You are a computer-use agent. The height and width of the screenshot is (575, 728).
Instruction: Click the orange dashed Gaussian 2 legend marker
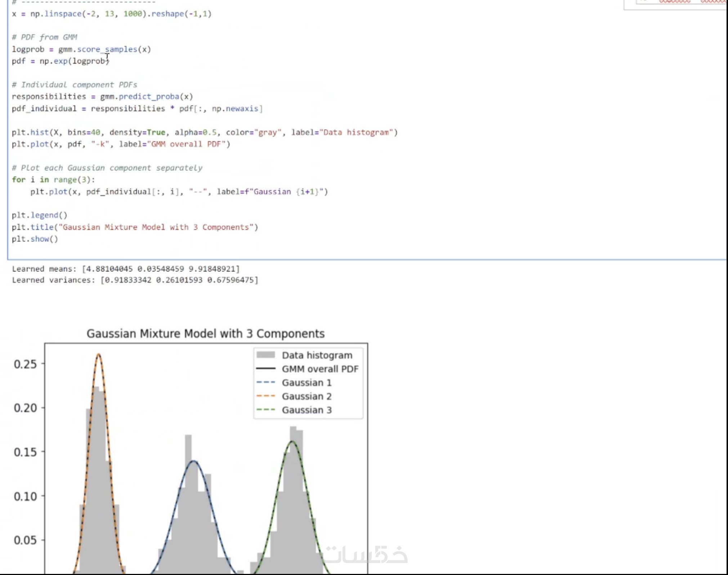265,396
